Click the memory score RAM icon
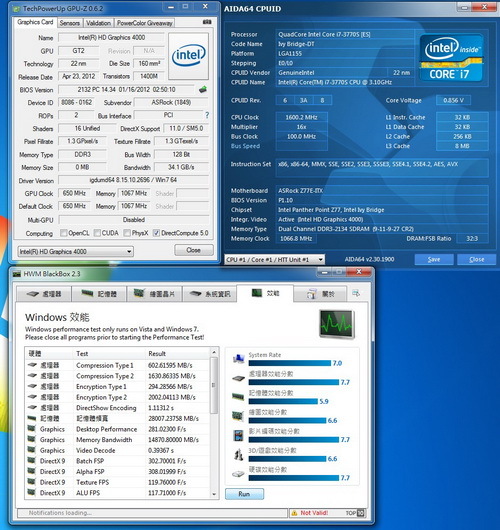Viewport: 500px width, 530px height. pos(238,396)
